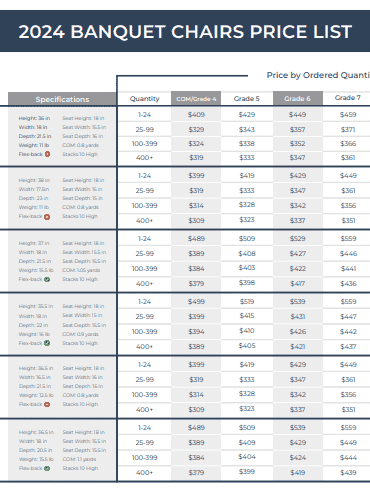Click the red Flex-back icon beside Weight 11 lb, Depth 21.5 in
Image resolution: width=370 pixels, height=490 pixels.
point(47,154)
